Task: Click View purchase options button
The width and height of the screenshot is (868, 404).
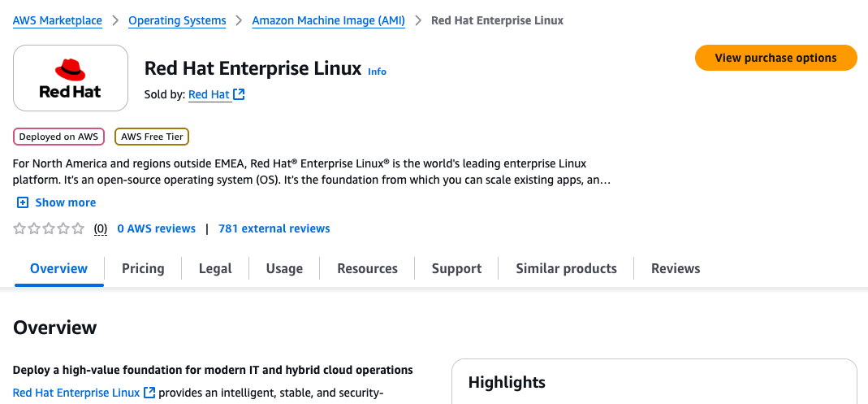Action: click(775, 58)
